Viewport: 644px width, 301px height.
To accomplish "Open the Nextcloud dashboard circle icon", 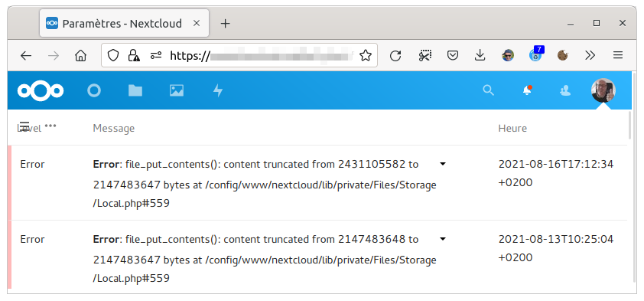I will click(x=94, y=90).
